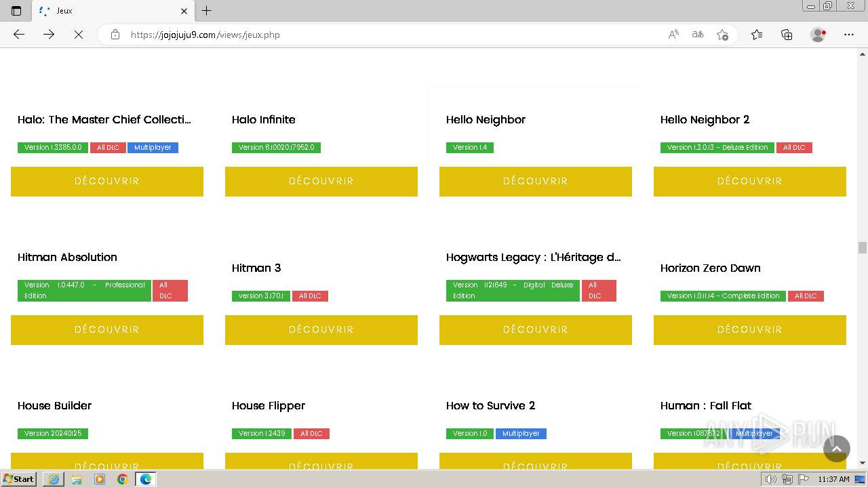
Task: Click the taskbar clock showing 11:37 AM
Action: pos(833,479)
